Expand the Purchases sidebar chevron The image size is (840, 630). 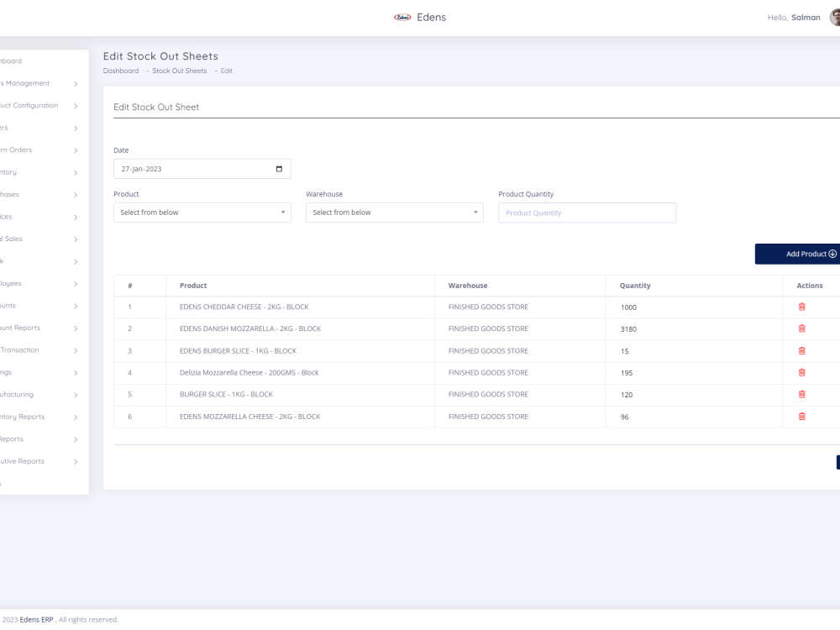click(x=76, y=195)
